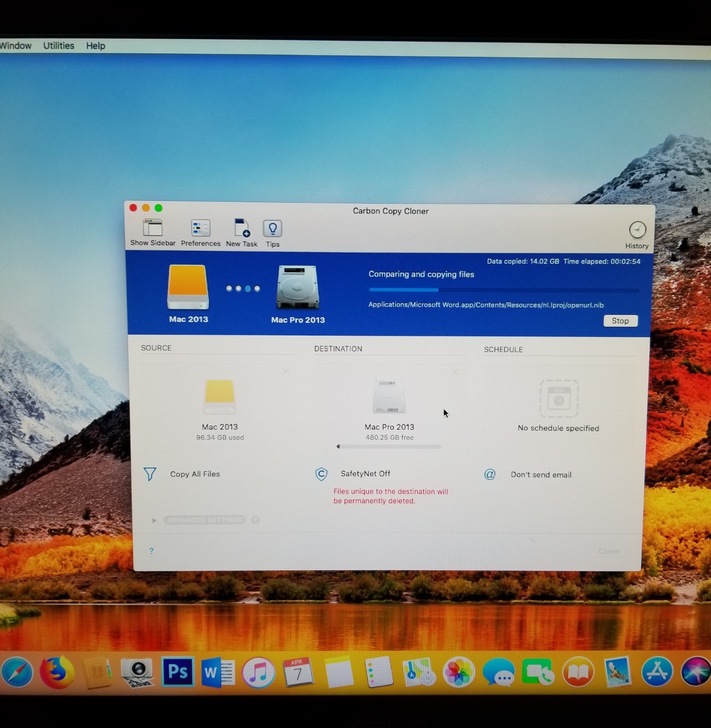
Task: Click the 'Data copied: 14.02 GB' text
Action: [523, 261]
